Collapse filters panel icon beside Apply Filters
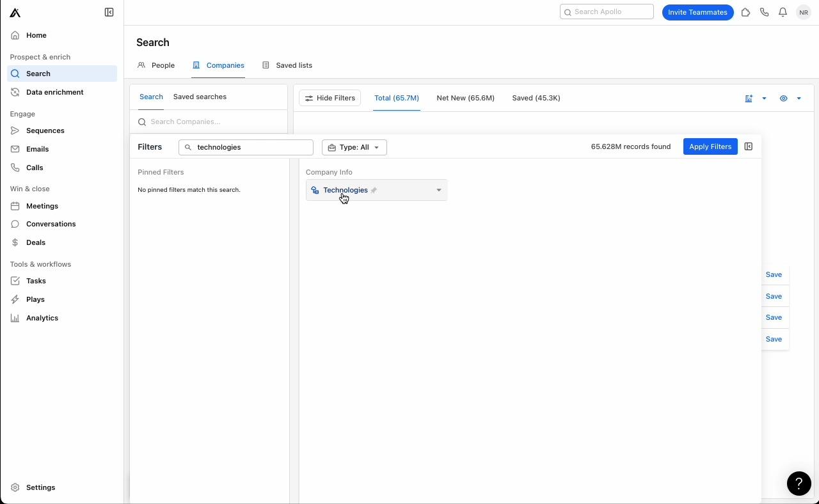 tap(748, 146)
